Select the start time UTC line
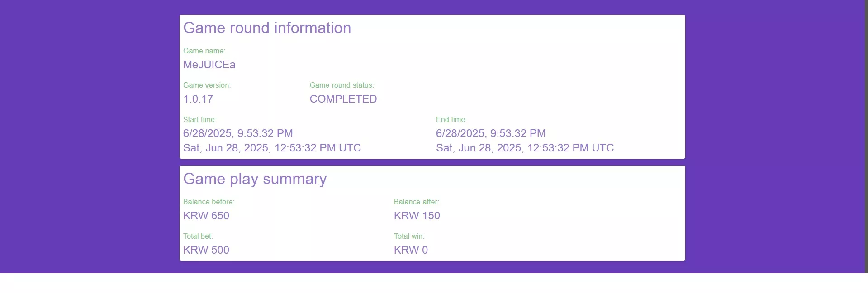 coord(272,148)
